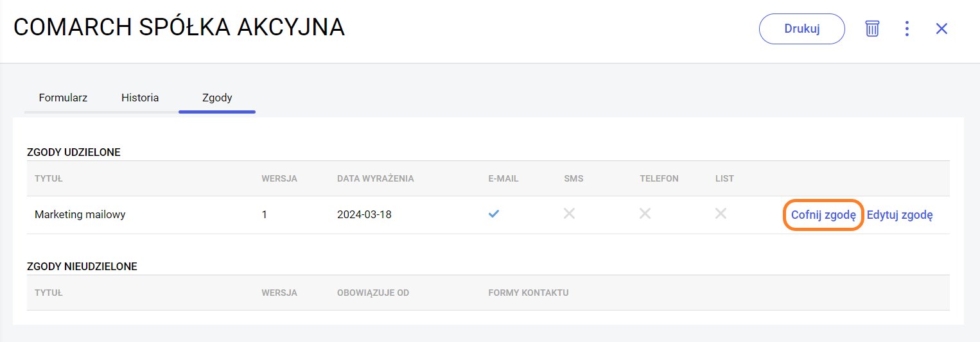Click the SMS cross icon in consent row
980x342 pixels.
(x=569, y=214)
